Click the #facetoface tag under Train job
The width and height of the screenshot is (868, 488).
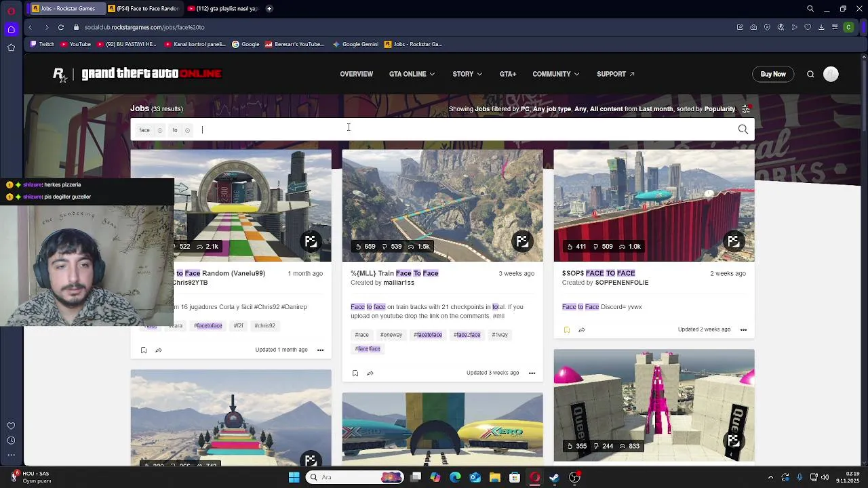point(428,335)
